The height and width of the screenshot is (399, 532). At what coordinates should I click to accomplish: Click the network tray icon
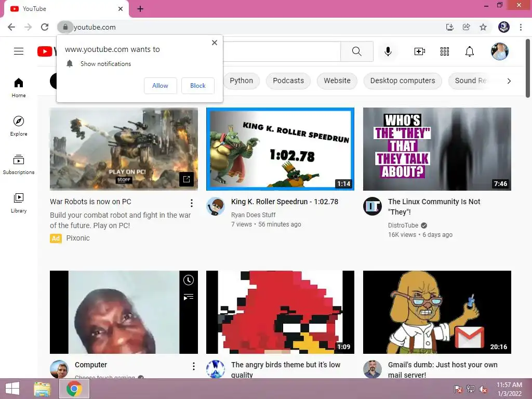click(471, 389)
